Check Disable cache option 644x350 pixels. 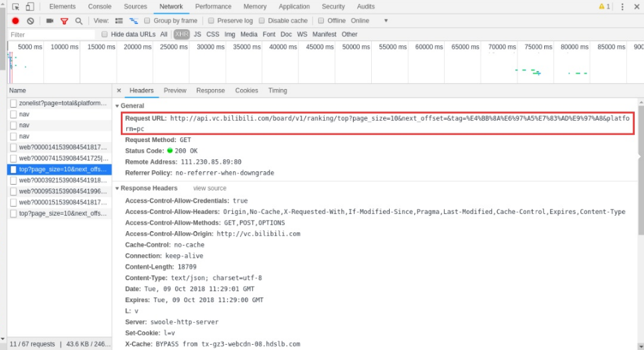click(x=262, y=21)
